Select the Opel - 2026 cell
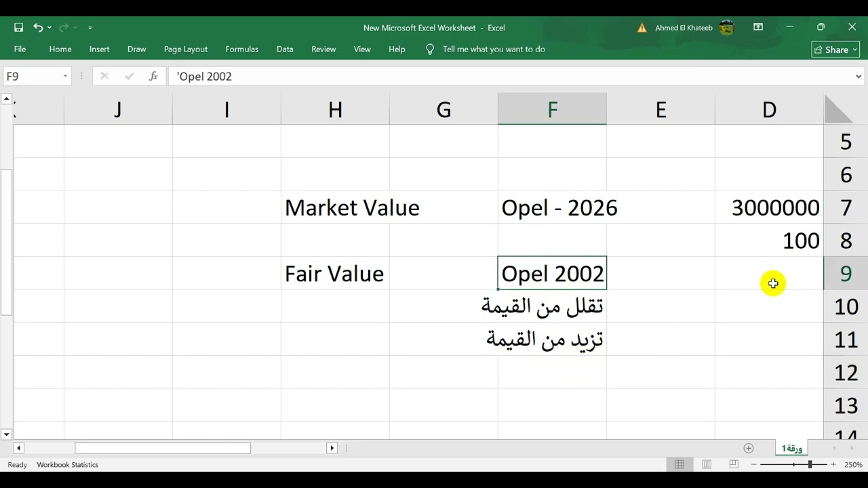Screen dimensions: 868x488 point(552,207)
